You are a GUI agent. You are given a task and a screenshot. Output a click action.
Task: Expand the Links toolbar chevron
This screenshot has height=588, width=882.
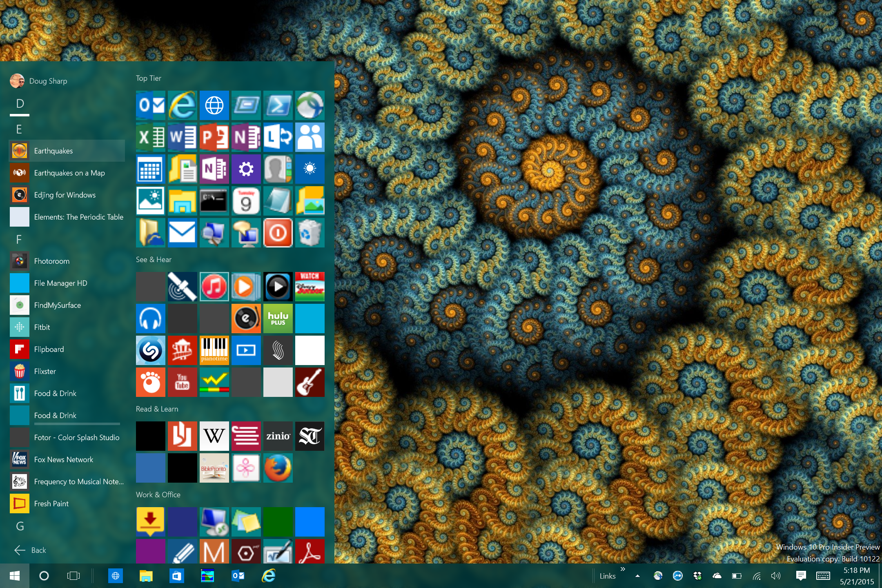[622, 569]
